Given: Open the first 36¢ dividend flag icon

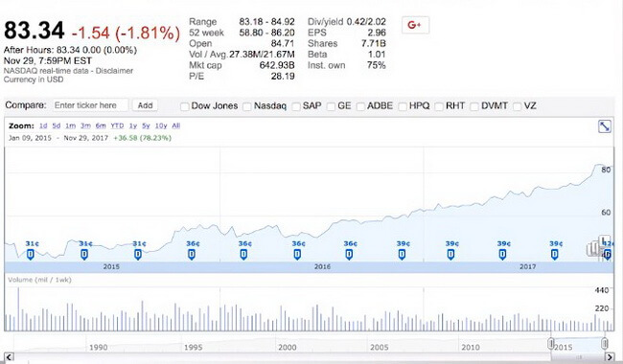Looking at the screenshot, I should pyautogui.click(x=192, y=255).
